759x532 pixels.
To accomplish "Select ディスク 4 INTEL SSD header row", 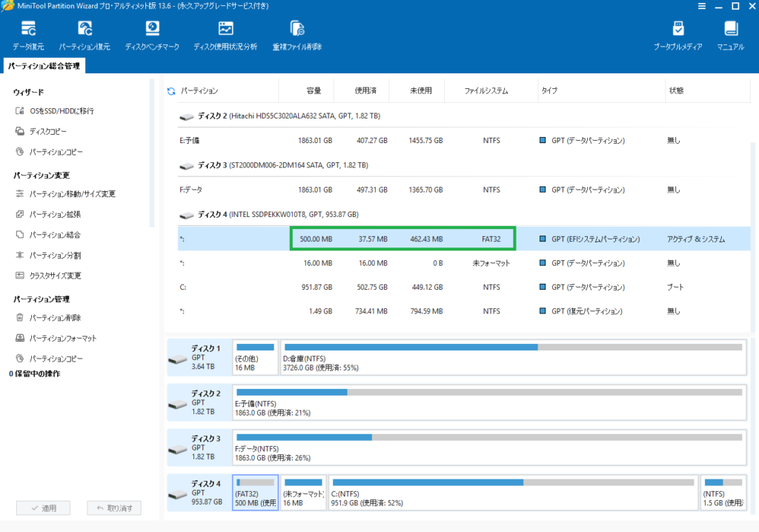I will [x=464, y=214].
